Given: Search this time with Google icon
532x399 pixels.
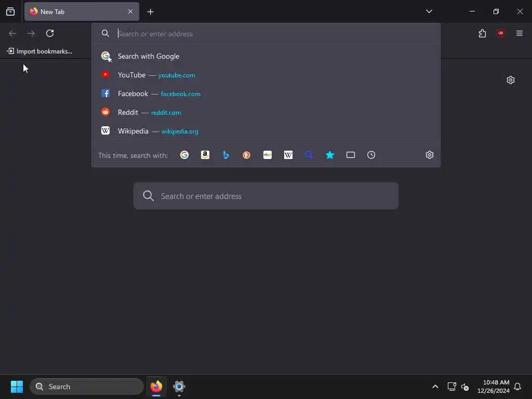Looking at the screenshot, I should (184, 155).
